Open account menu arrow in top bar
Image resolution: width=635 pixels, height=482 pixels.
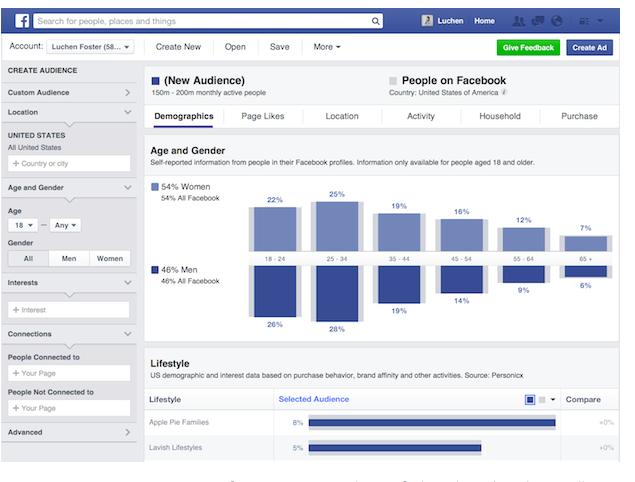600,21
